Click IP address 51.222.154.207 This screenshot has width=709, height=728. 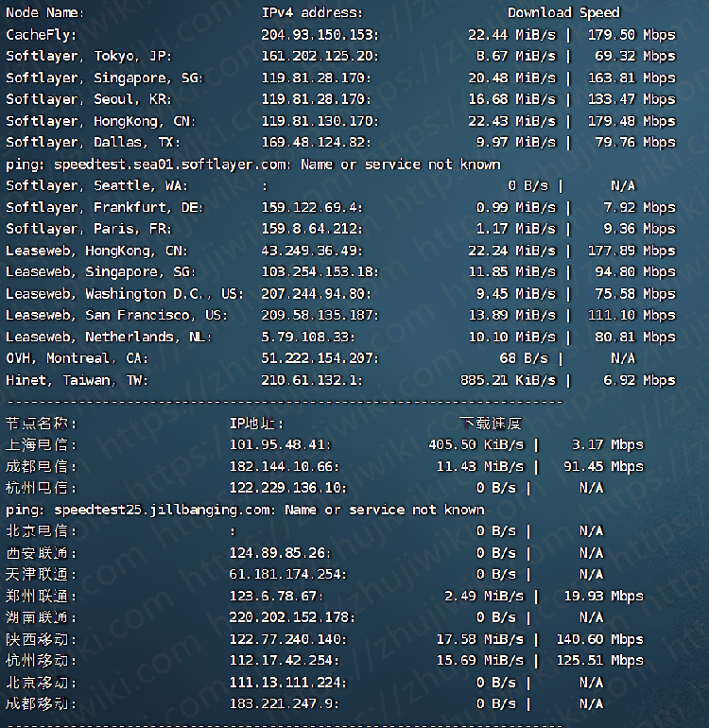click(x=320, y=358)
